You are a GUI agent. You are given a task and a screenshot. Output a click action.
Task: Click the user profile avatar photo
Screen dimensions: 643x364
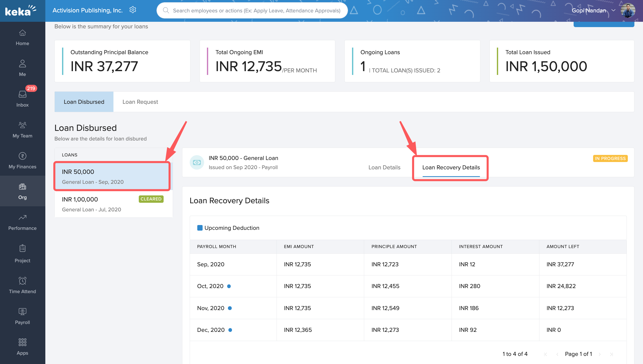click(x=628, y=10)
